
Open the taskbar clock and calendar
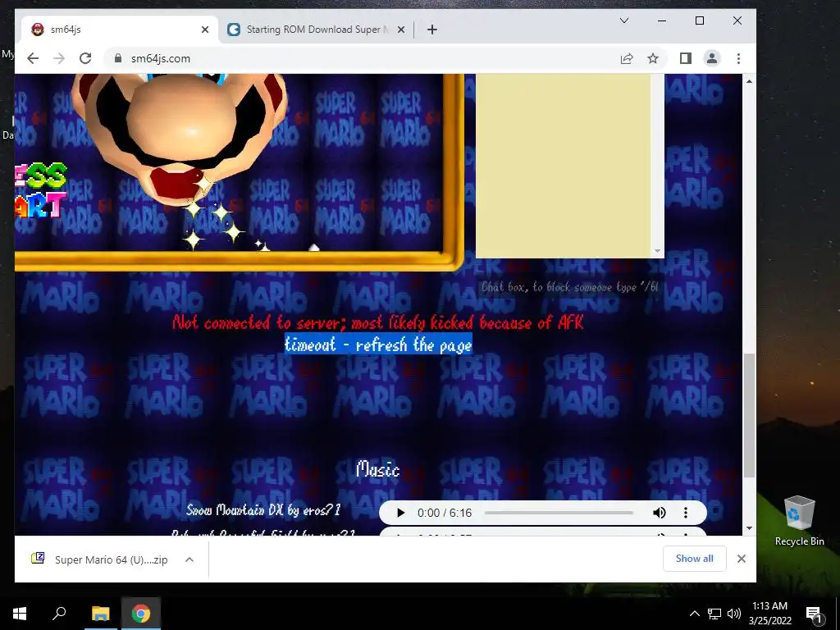(x=769, y=614)
